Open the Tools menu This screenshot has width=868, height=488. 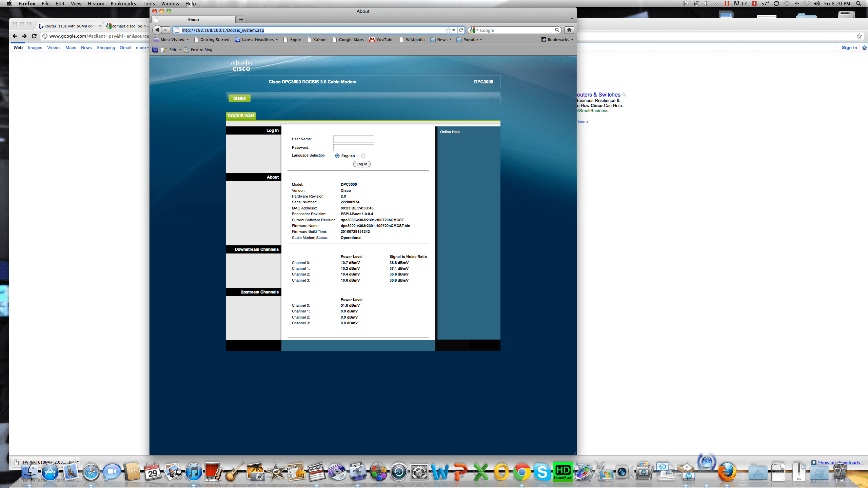click(149, 3)
